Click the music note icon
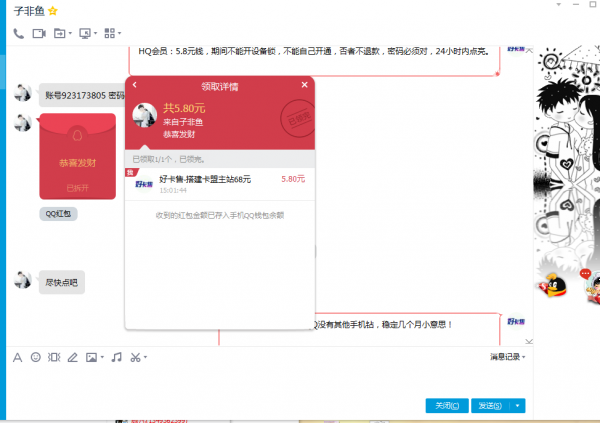Screen dimensions: 600x423 tap(116, 357)
